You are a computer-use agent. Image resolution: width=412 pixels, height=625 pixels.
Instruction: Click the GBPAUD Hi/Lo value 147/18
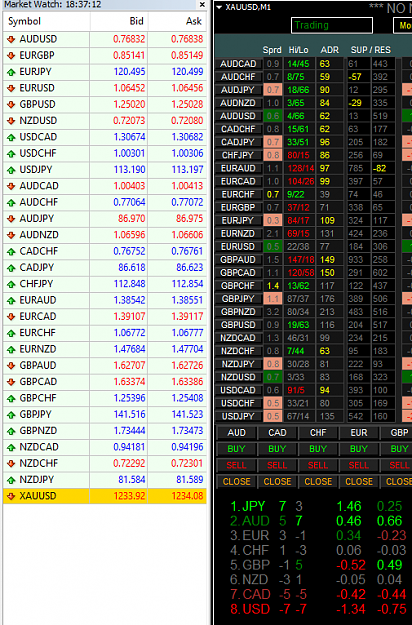[301, 260]
